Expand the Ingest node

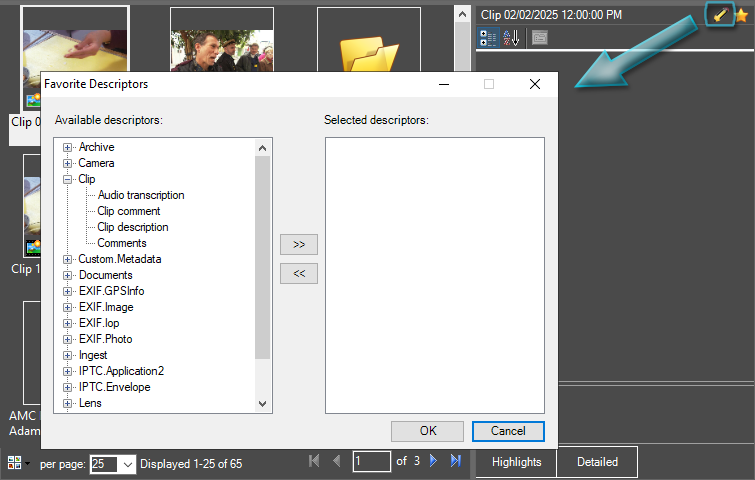67,355
